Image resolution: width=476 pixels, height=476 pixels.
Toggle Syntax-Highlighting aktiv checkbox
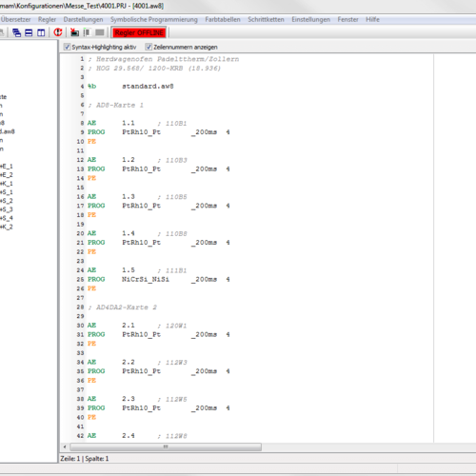[x=67, y=47]
